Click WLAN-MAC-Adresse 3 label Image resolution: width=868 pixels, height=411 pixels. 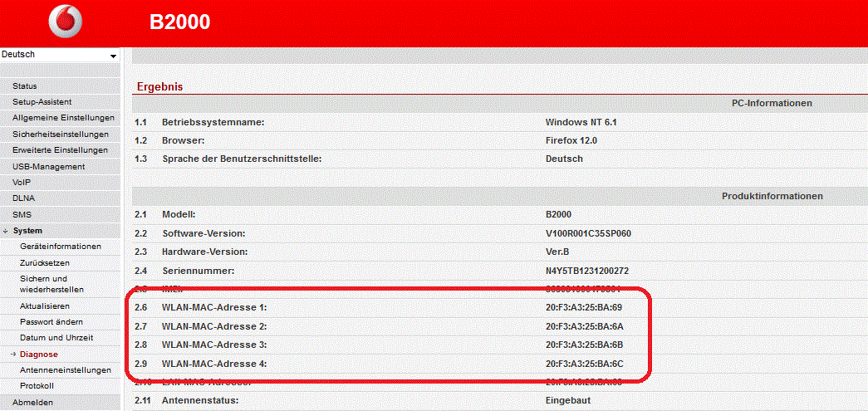tap(214, 345)
